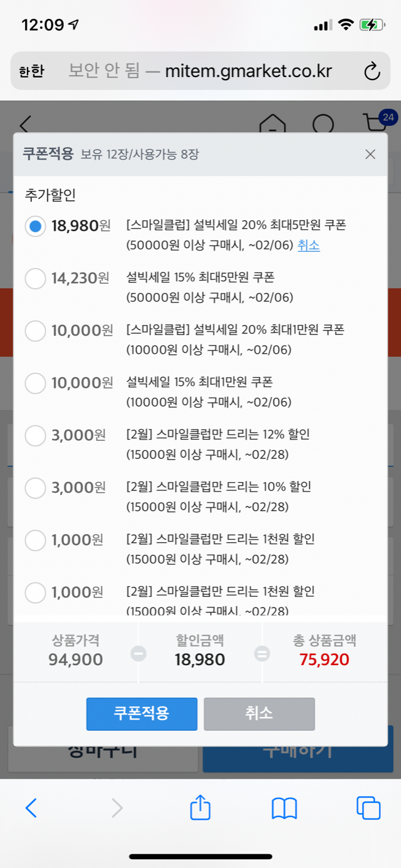Image resolution: width=401 pixels, height=868 pixels.
Task: Select the 3,000원 12% 할인 coupon
Action: (x=36, y=435)
